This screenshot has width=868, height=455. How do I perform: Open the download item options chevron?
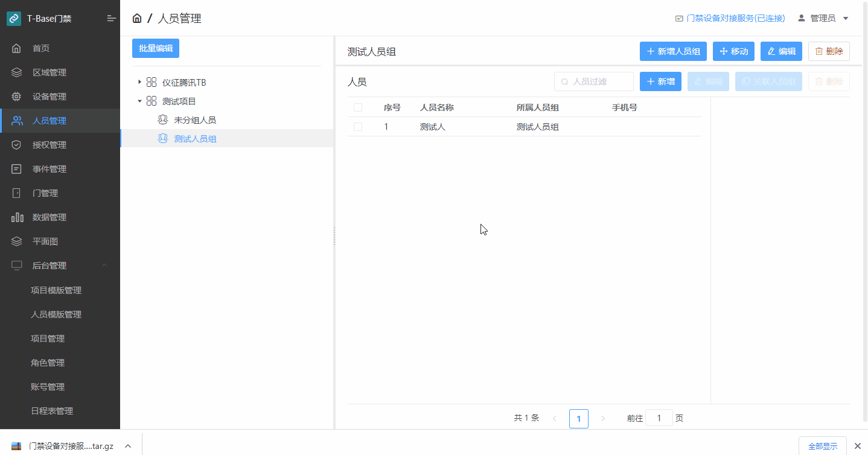128,446
